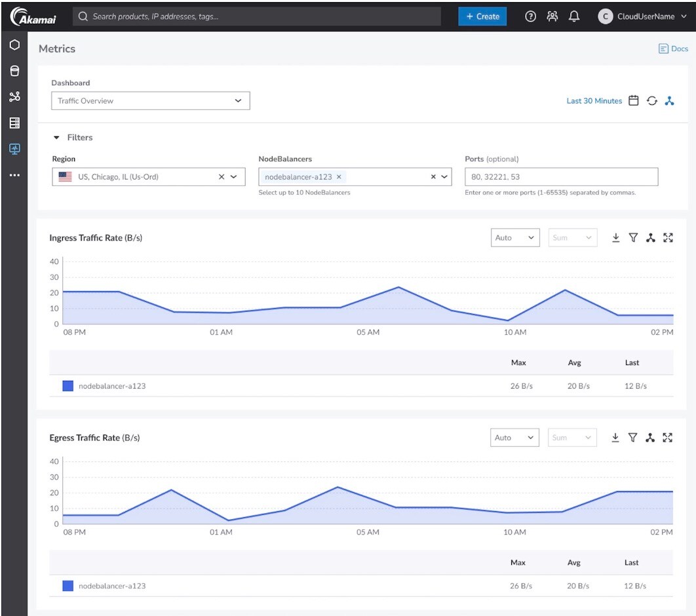Open the calendar date picker icon

[x=634, y=101]
